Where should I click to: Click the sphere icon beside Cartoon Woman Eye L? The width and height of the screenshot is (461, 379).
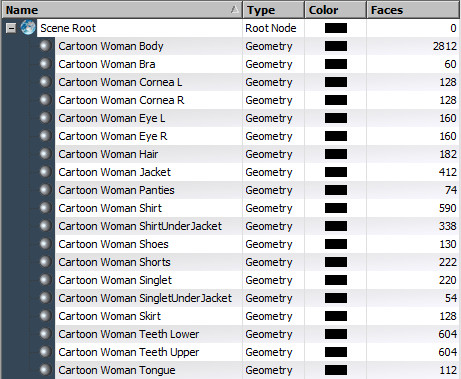click(45, 118)
